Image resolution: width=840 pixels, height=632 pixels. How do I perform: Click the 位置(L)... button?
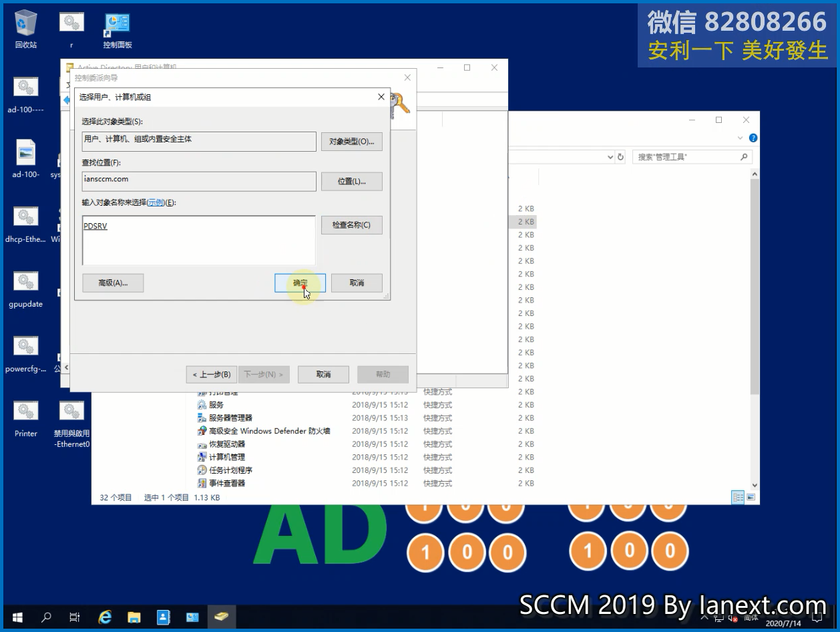352,181
